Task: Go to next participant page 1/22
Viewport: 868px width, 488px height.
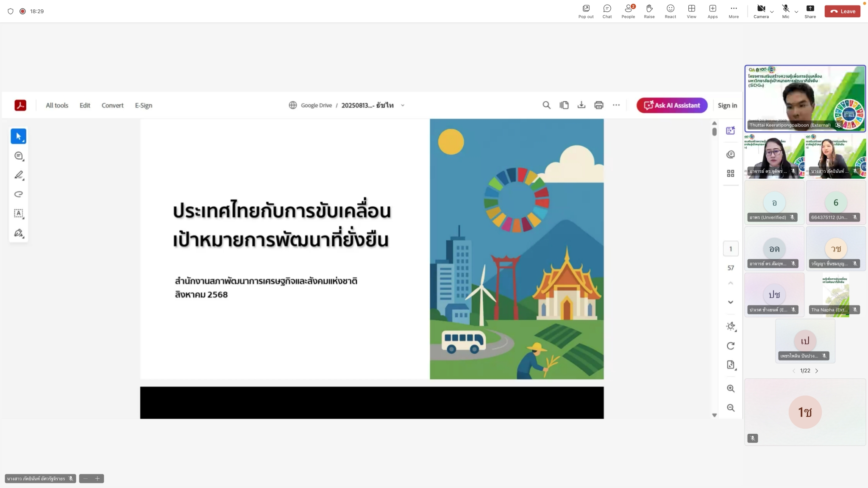Action: pyautogui.click(x=817, y=371)
